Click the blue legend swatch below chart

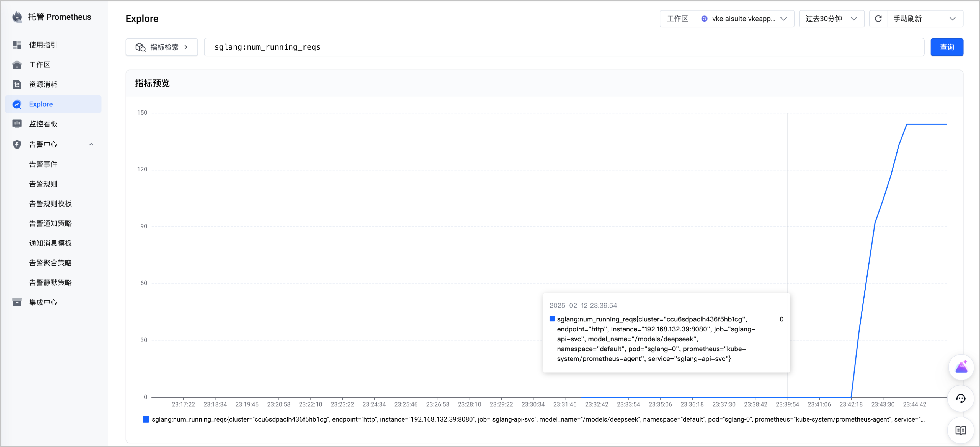(146, 419)
